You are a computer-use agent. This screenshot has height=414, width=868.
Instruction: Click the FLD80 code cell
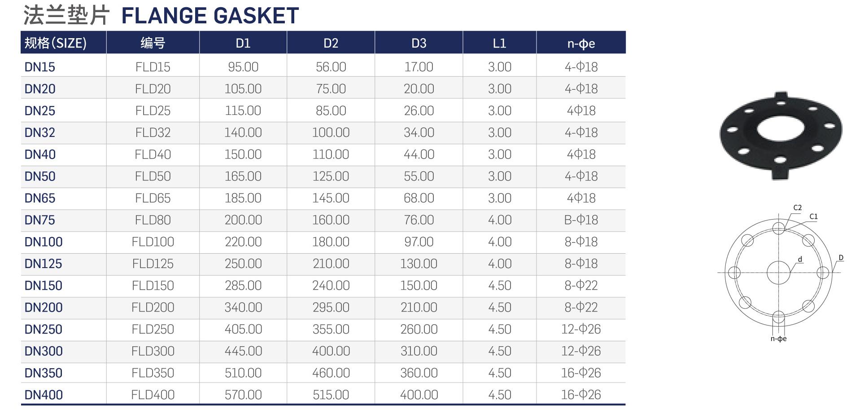pos(153,220)
